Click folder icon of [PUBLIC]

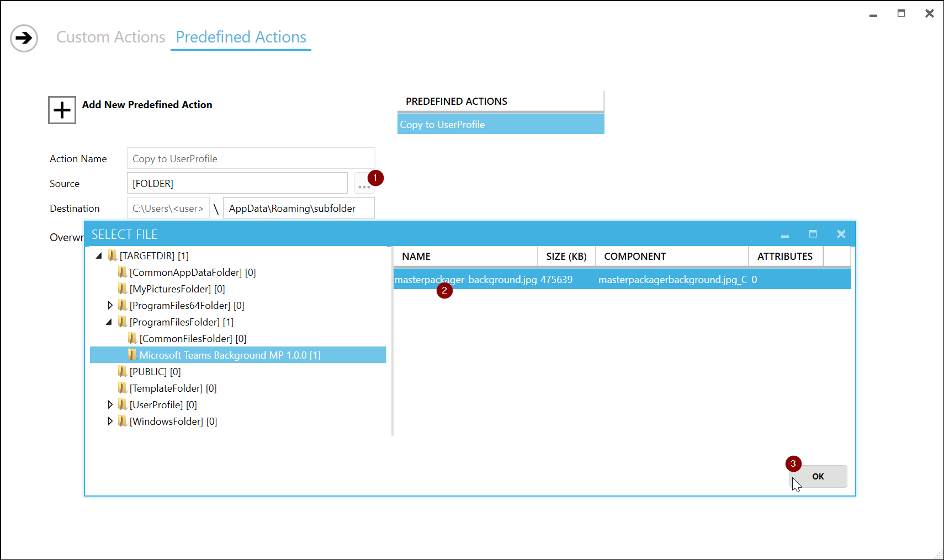[123, 371]
